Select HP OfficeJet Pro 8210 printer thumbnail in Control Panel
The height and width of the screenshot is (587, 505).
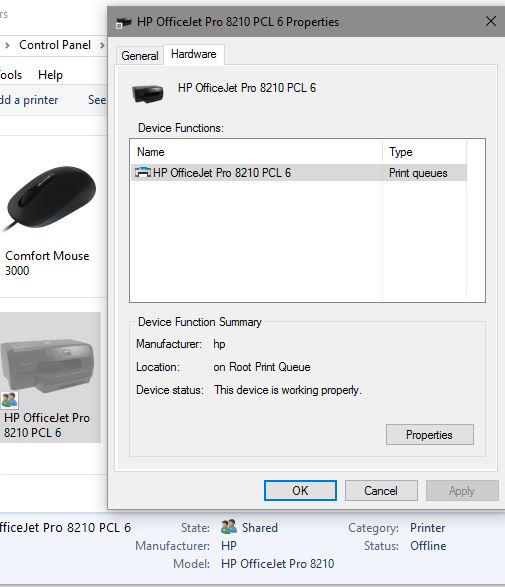[49, 377]
